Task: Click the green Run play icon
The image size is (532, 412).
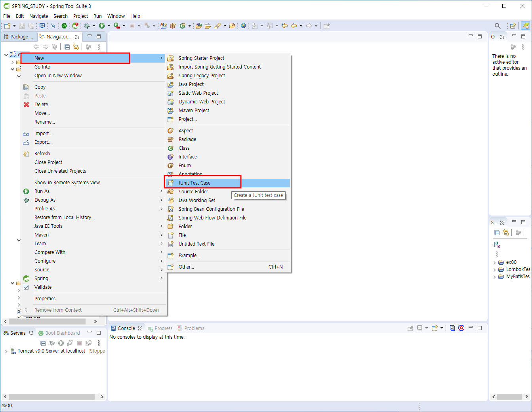Action: (102, 26)
